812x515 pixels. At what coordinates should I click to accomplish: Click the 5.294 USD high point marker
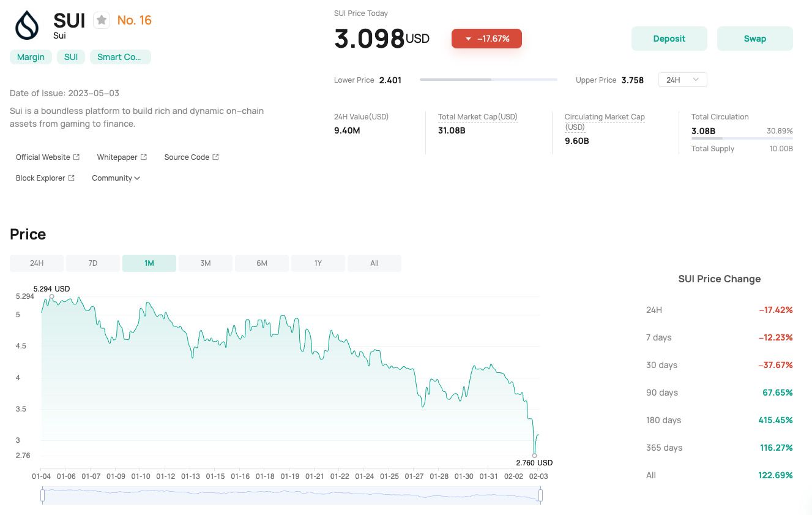(x=51, y=297)
